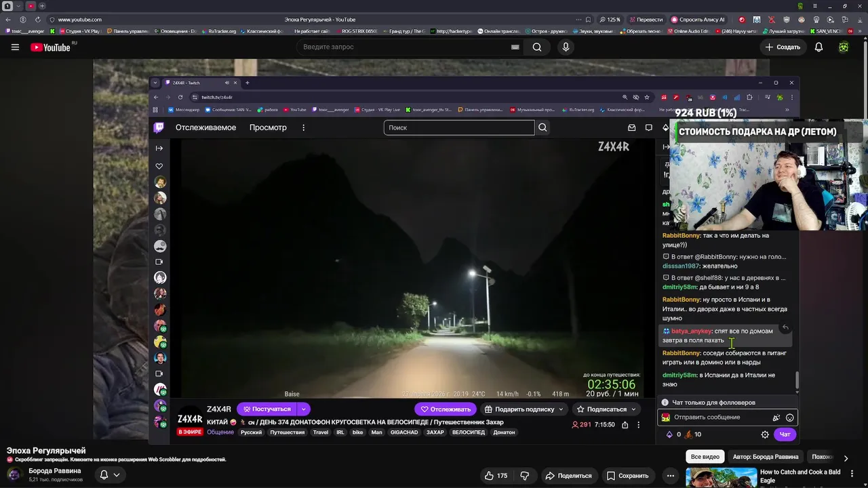Screen dimensions: 868x488
Task: Click the Создать button
Action: coord(783,47)
